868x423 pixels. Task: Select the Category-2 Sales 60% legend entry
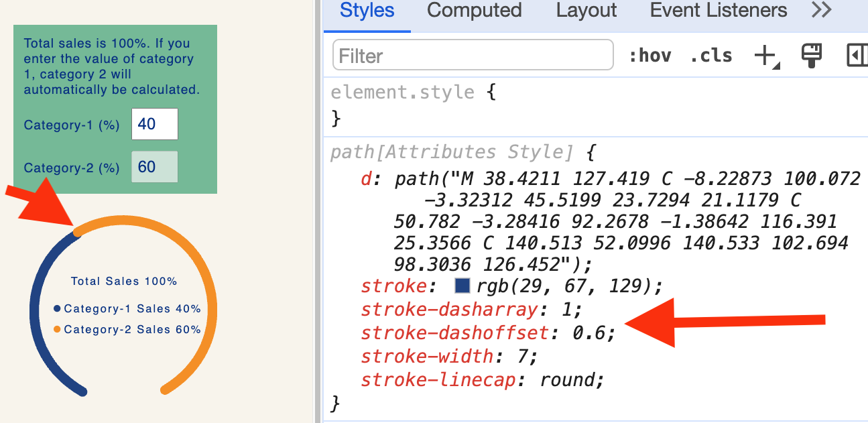click(127, 330)
